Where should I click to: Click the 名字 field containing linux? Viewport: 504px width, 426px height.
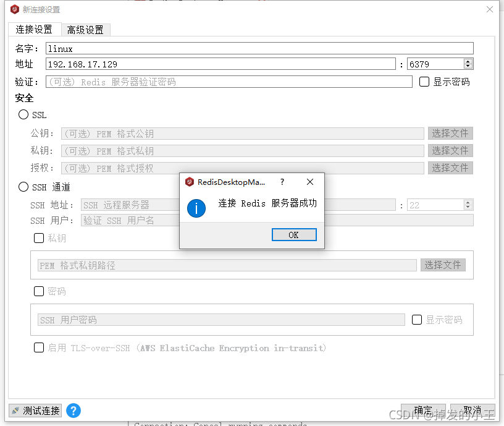[x=259, y=48]
